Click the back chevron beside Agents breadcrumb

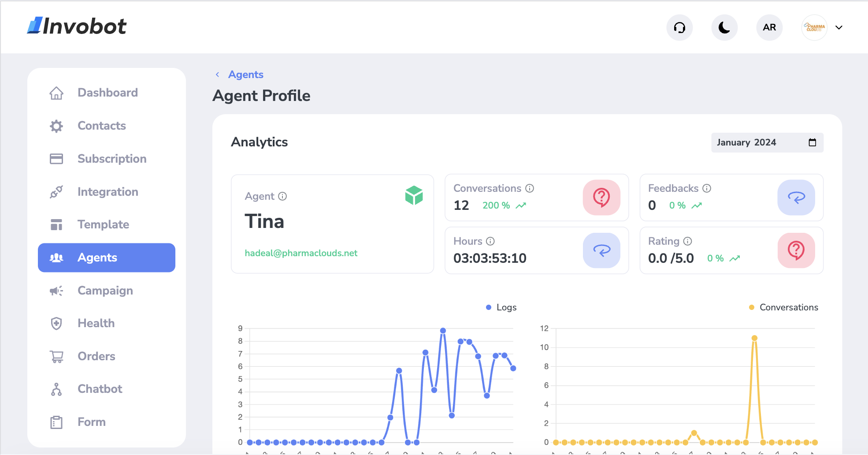pyautogui.click(x=217, y=75)
